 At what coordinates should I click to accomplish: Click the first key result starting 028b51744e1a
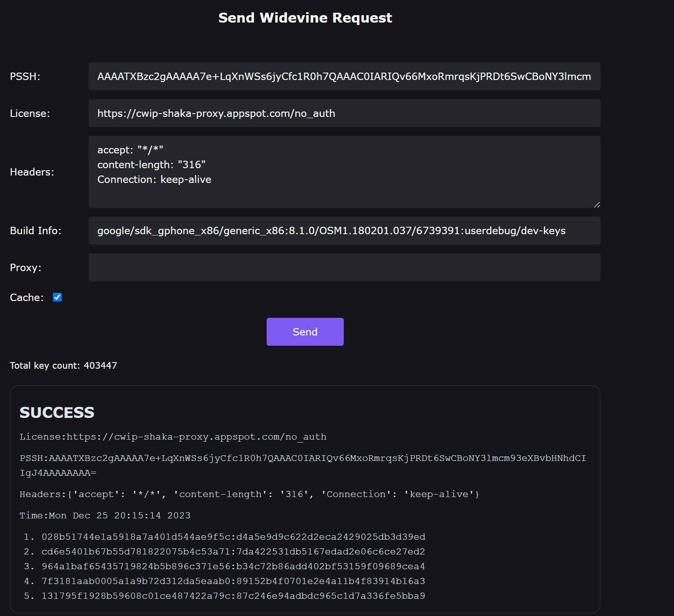click(233, 537)
